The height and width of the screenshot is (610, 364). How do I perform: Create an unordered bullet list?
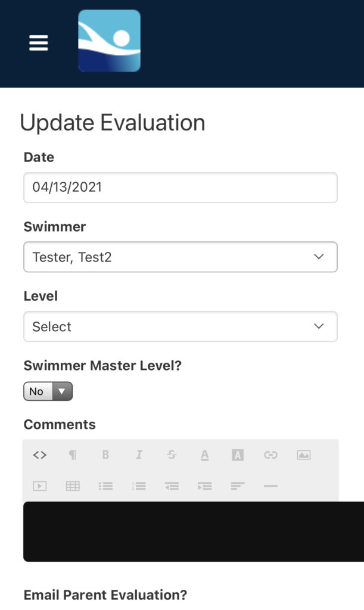106,486
